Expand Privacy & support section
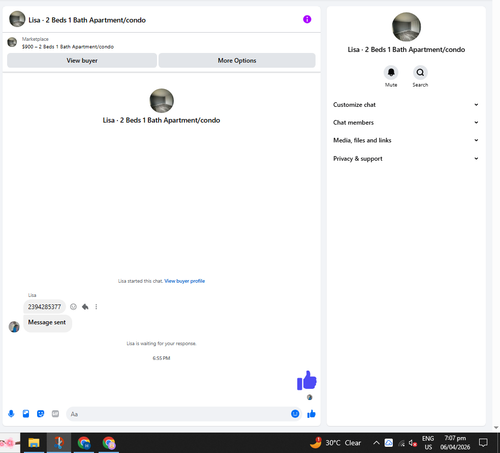Image resolution: width=500 pixels, height=453 pixels. 406,159
